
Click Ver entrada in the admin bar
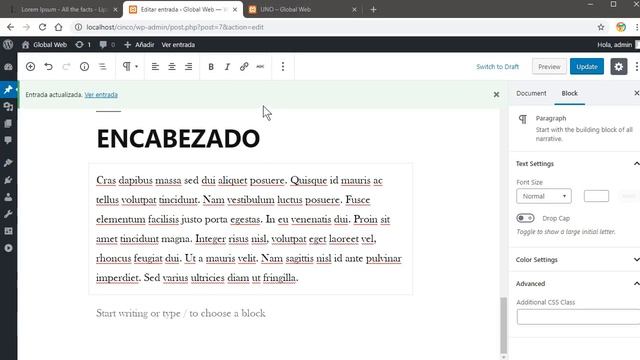178,44
